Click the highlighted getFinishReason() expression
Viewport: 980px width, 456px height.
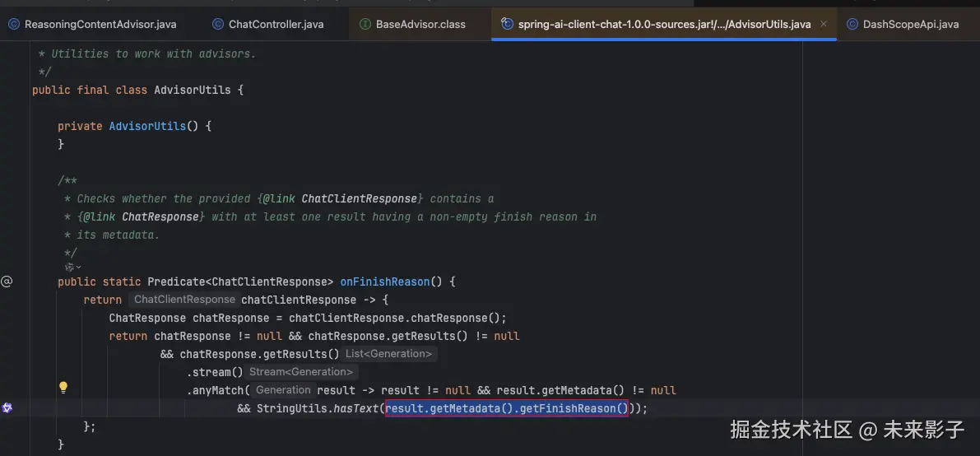tap(507, 408)
